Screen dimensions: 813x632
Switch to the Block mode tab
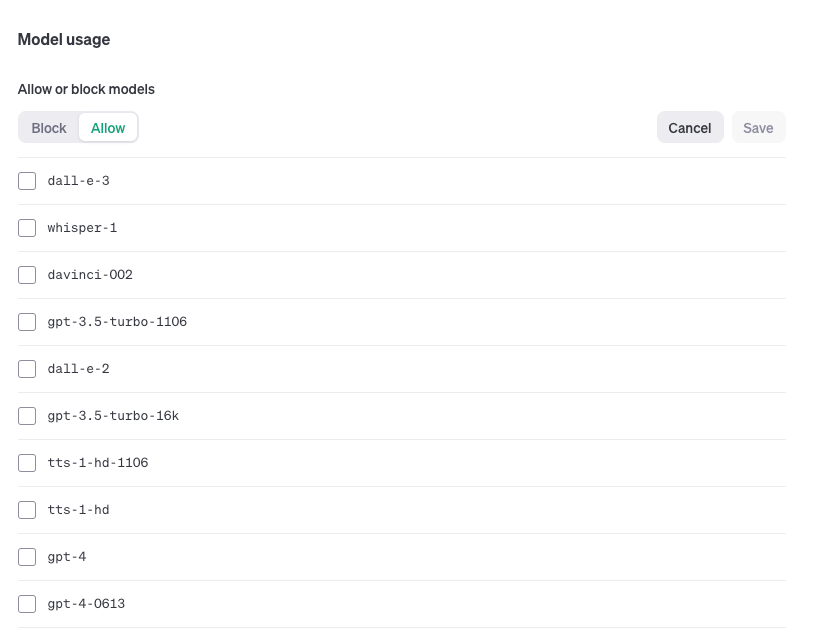point(49,128)
